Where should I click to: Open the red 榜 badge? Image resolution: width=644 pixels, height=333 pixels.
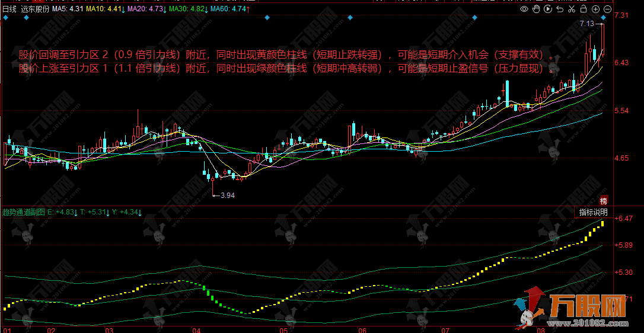[603, 201]
